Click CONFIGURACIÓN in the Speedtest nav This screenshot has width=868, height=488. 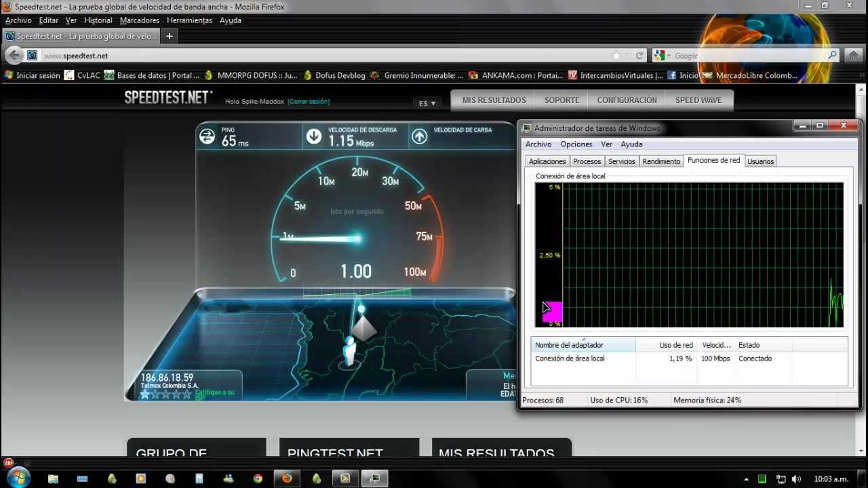pos(627,100)
